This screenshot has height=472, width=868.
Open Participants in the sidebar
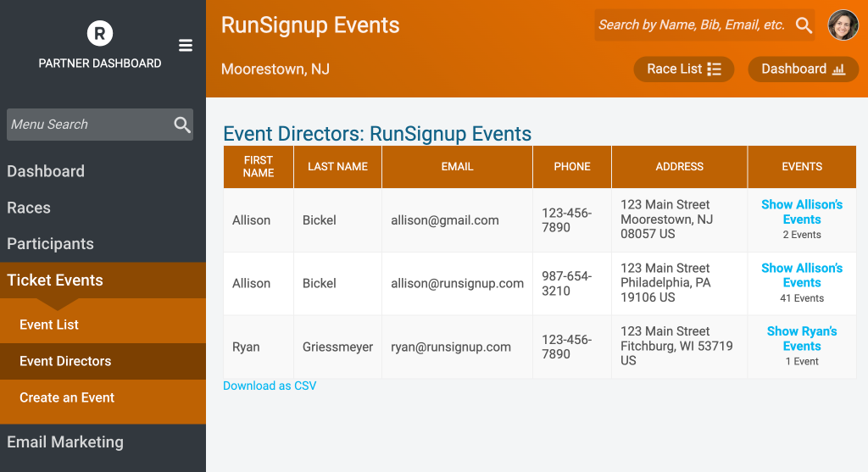(x=50, y=243)
